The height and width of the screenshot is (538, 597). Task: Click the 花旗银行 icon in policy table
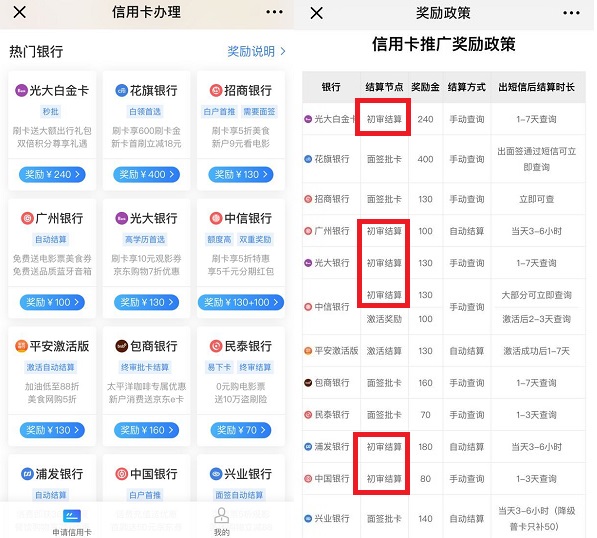click(308, 159)
